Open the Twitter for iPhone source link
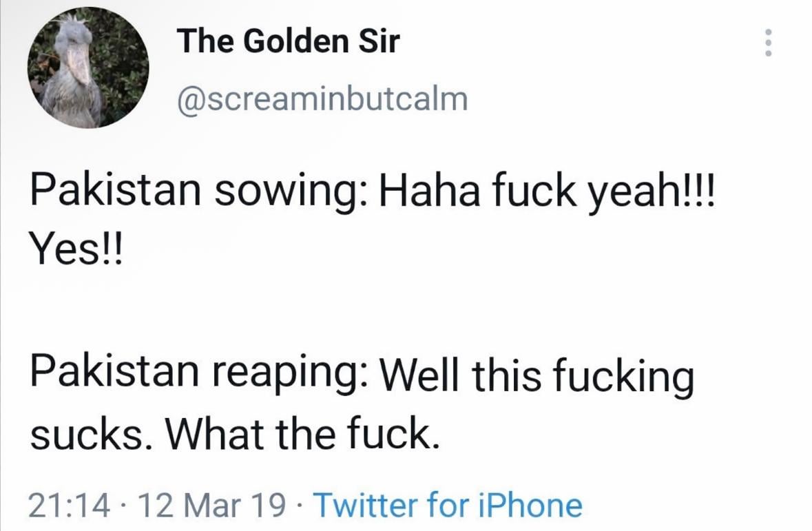 448,505
